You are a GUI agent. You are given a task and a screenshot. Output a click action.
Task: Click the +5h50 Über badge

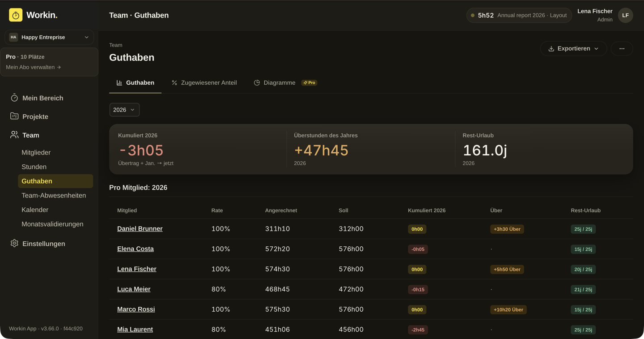[x=507, y=270]
